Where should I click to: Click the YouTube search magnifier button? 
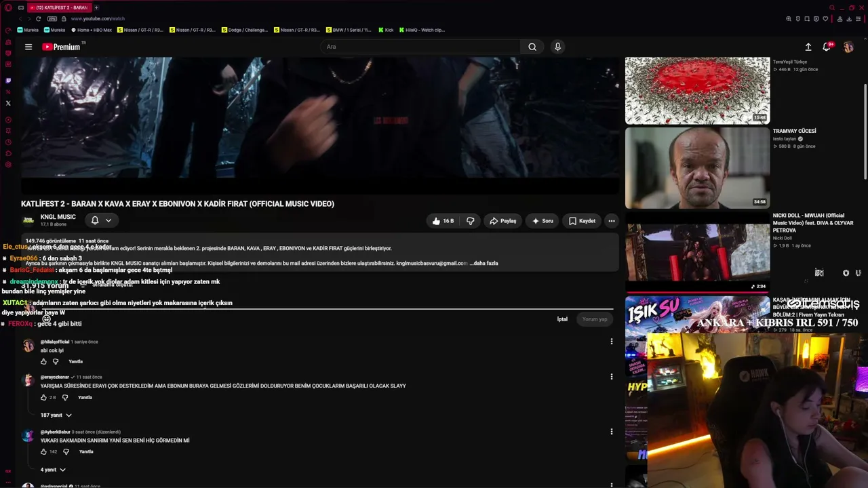pyautogui.click(x=532, y=47)
